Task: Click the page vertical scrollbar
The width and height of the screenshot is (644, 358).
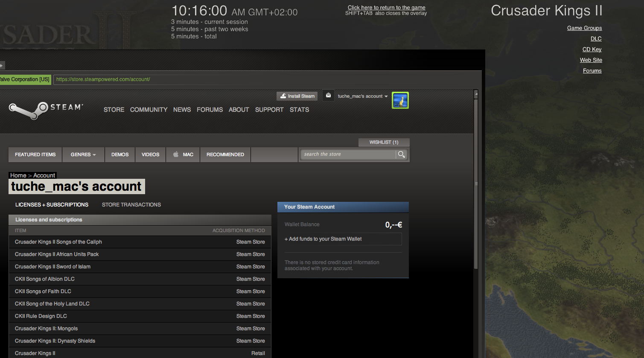Action: point(476,183)
